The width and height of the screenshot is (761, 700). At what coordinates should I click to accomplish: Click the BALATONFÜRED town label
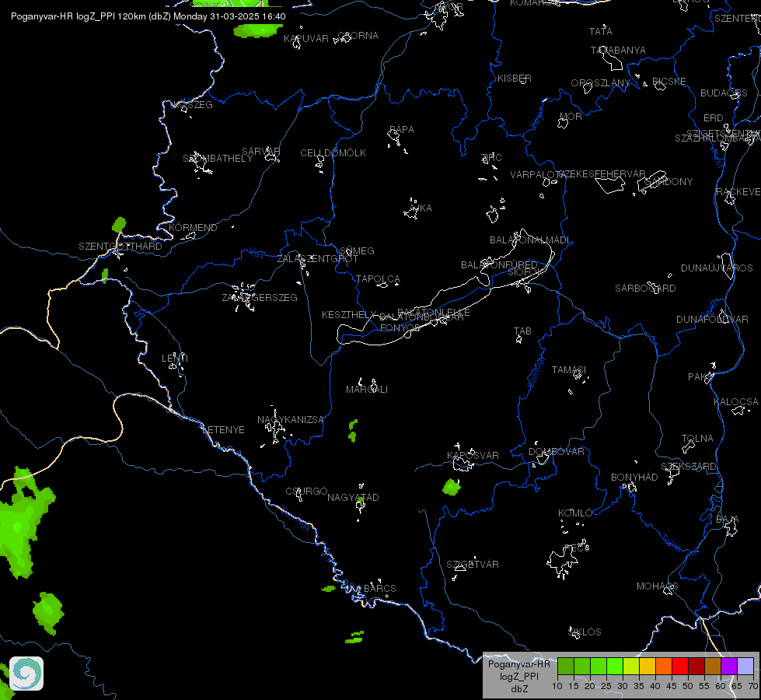(x=499, y=264)
